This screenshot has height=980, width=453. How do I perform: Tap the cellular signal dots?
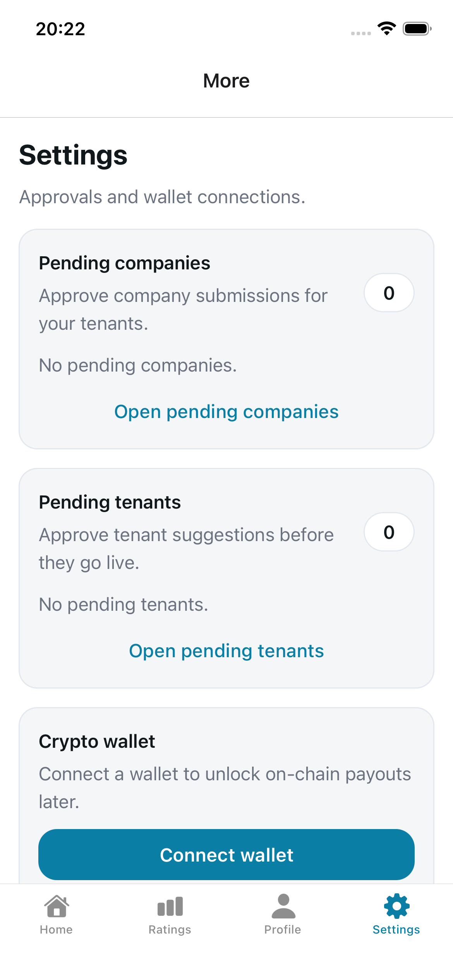[x=361, y=33]
